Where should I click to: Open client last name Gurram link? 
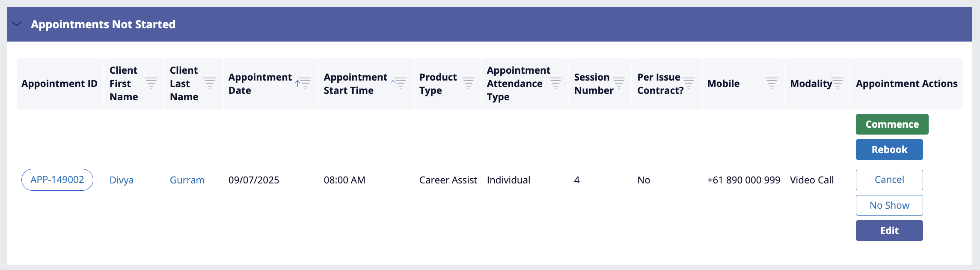[x=187, y=180]
